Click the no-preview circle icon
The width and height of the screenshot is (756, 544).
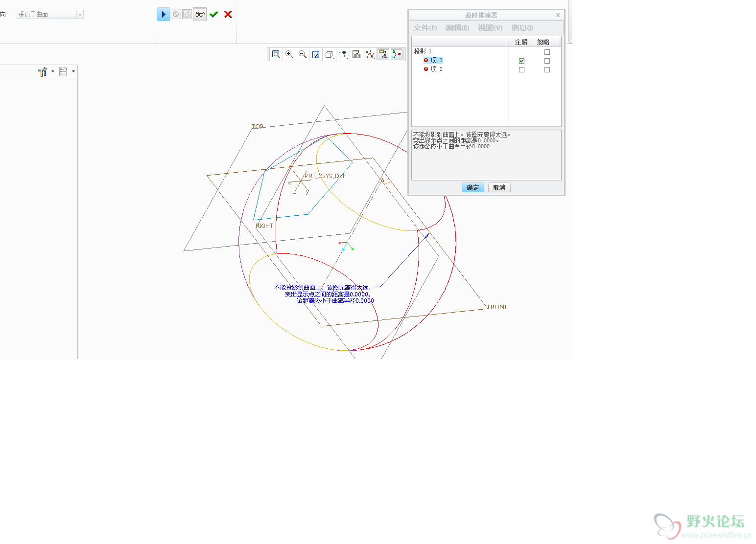tap(176, 14)
